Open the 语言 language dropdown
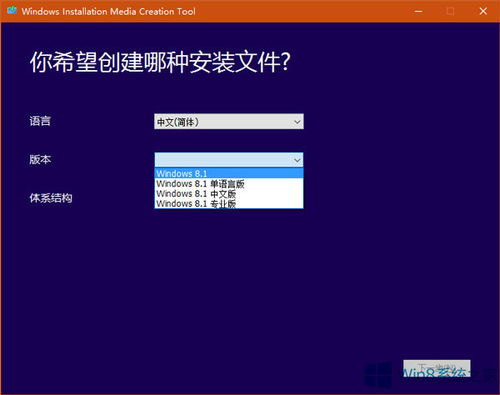The image size is (500, 395). point(229,122)
